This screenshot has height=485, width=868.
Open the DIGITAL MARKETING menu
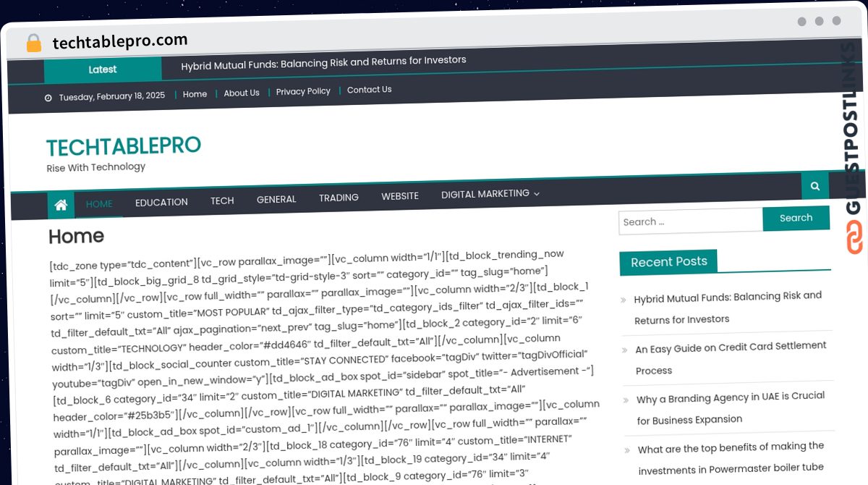tap(485, 194)
